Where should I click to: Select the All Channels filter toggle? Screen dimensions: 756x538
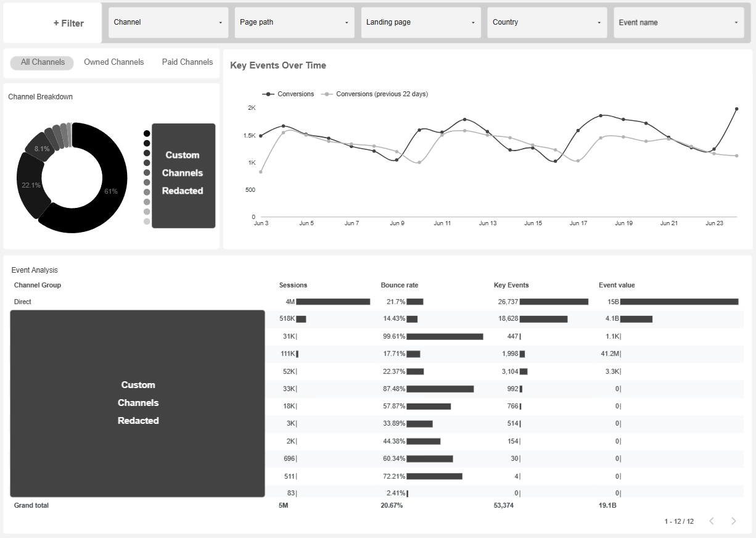tap(41, 62)
